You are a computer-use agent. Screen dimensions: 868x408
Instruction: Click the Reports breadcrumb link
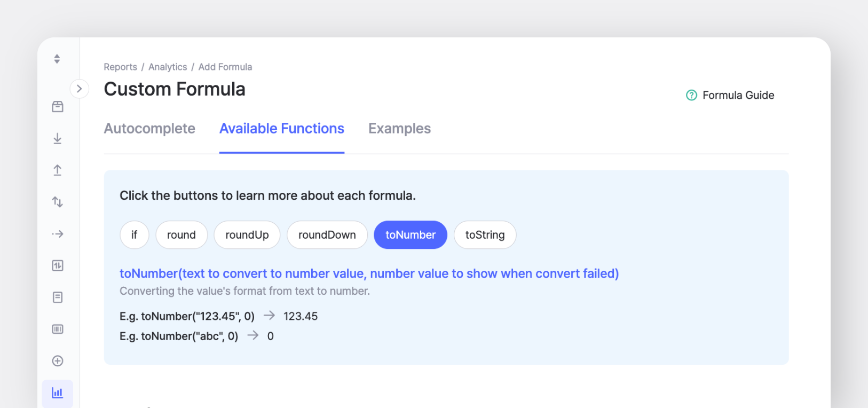(120, 67)
